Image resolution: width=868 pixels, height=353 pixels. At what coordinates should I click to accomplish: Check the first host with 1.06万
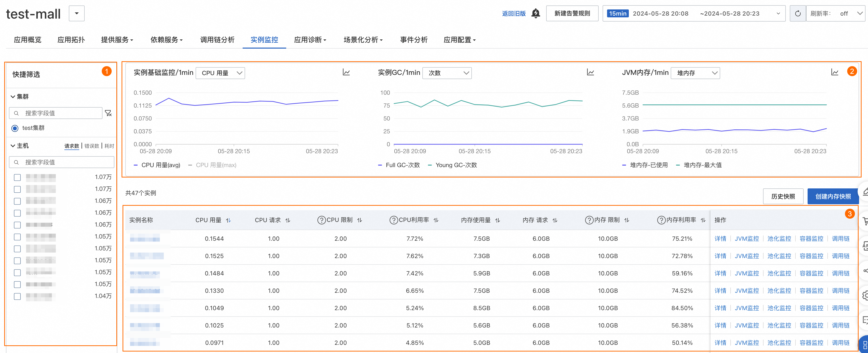tap(17, 201)
